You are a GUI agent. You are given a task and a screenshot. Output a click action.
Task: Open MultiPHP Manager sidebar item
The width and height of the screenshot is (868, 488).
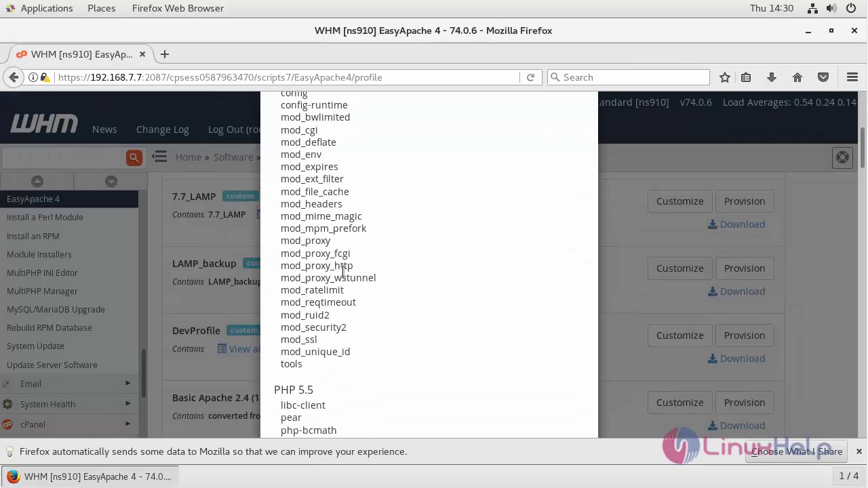click(x=42, y=291)
